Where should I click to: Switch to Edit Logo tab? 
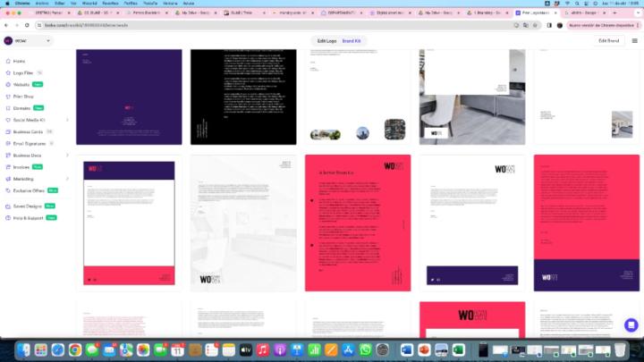coord(326,41)
